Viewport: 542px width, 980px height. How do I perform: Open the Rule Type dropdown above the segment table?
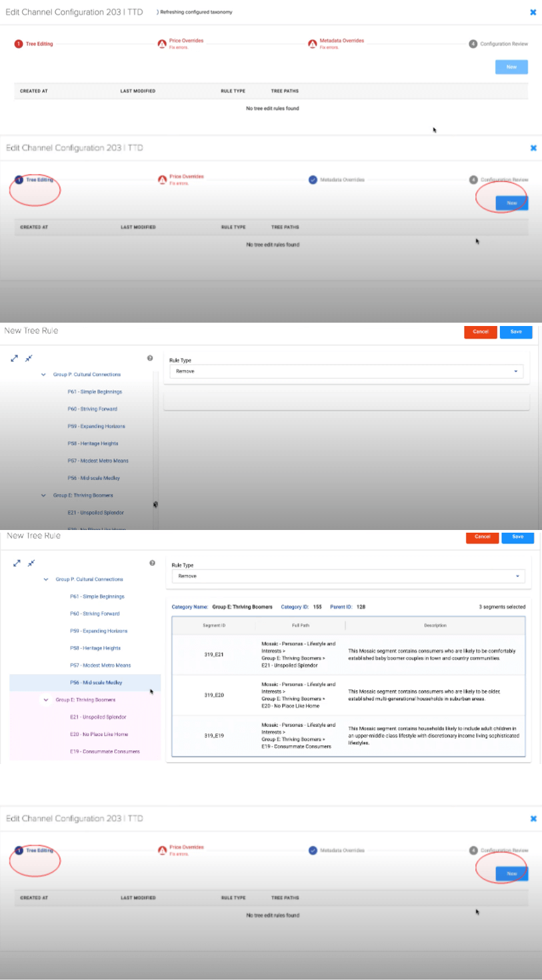(348, 576)
